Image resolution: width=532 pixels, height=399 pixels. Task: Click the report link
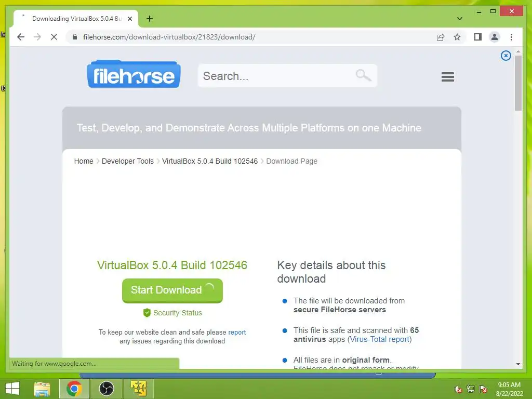tap(237, 332)
